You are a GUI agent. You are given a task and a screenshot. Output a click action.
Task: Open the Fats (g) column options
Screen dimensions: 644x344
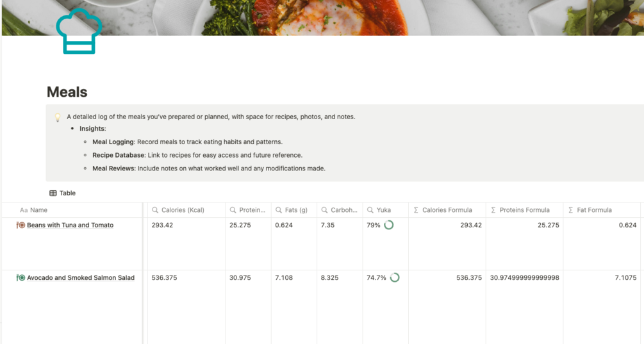pos(296,210)
